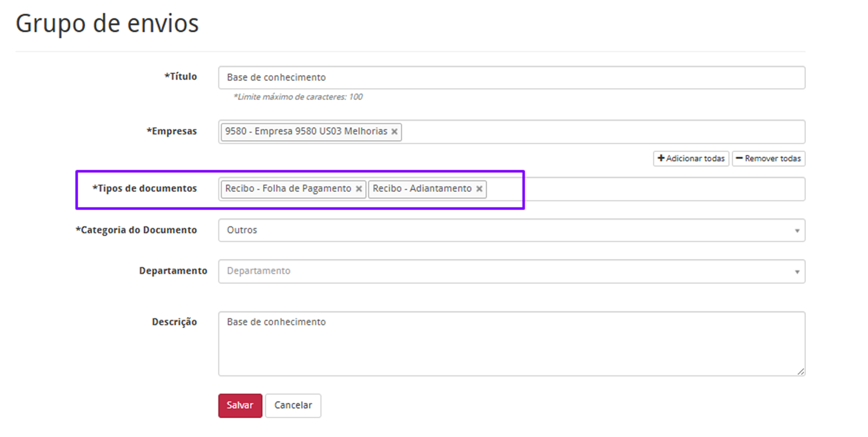The width and height of the screenshot is (868, 437).
Task: Click the *Categoria do Documento label
Action: point(136,230)
